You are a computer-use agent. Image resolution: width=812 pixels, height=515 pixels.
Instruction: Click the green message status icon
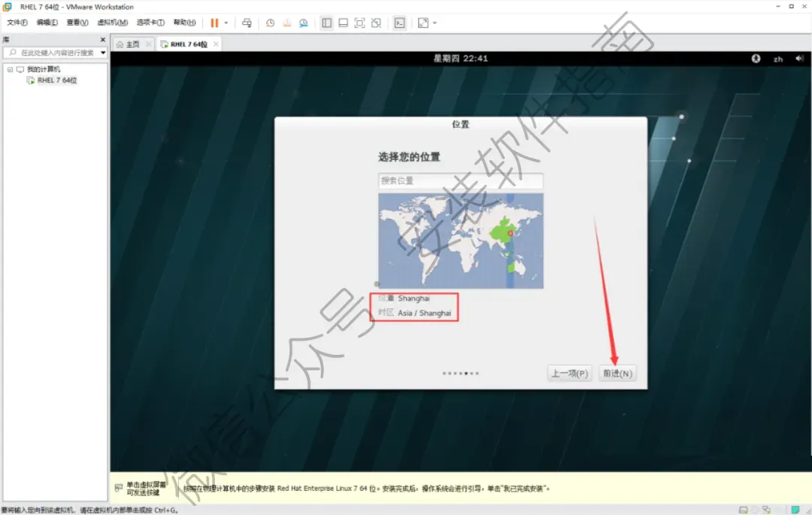click(x=795, y=510)
